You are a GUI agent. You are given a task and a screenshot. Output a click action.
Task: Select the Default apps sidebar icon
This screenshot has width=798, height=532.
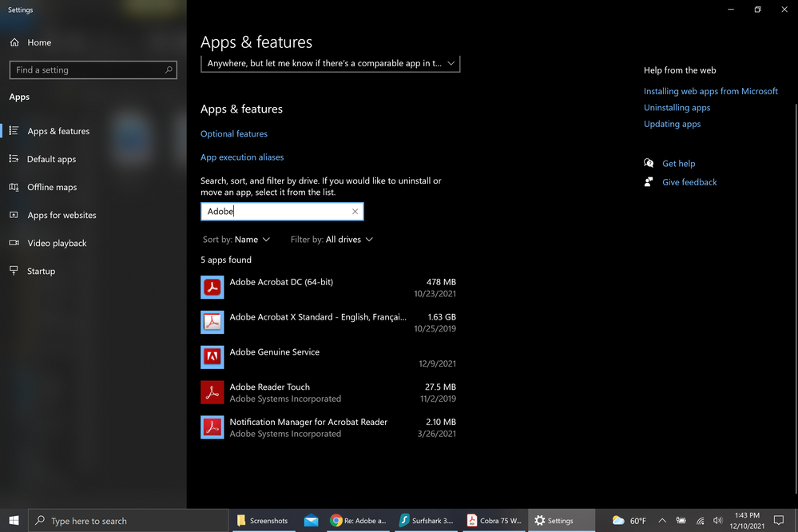tap(14, 159)
